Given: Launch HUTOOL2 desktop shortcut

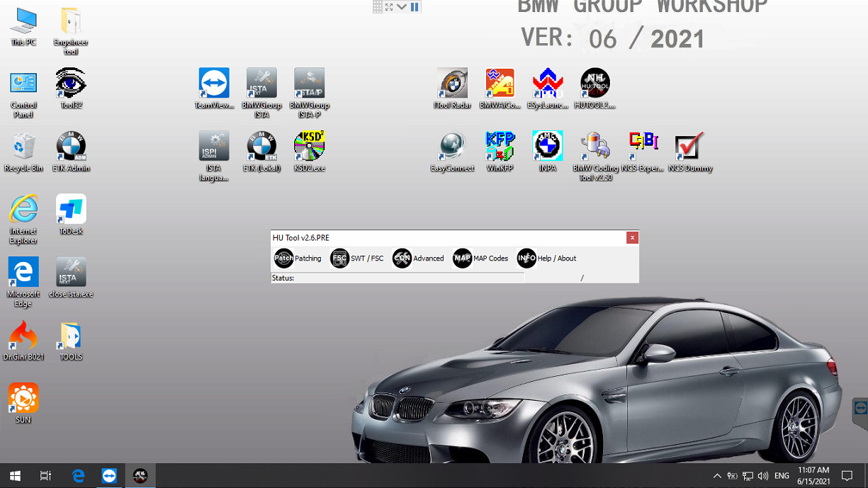Looking at the screenshot, I should (594, 89).
